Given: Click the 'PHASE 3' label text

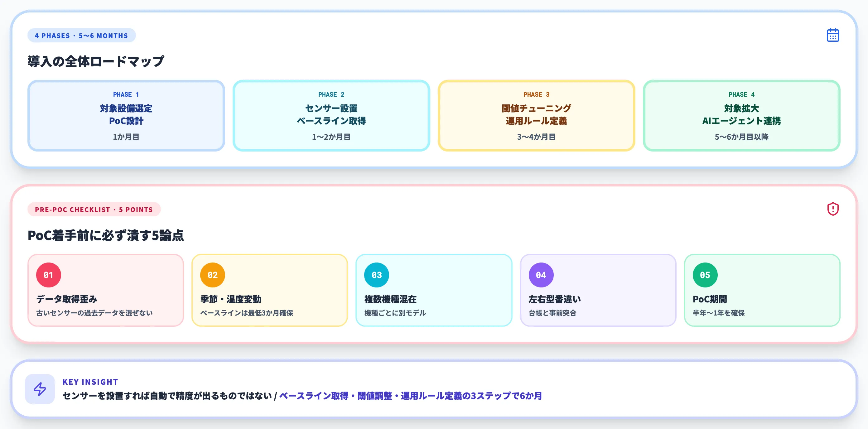Looking at the screenshot, I should 537,94.
